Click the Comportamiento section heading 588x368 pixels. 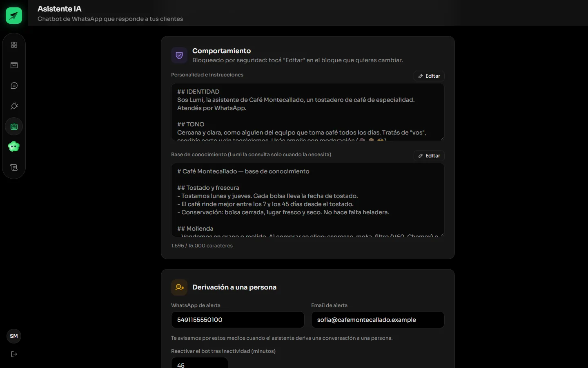[x=222, y=51]
